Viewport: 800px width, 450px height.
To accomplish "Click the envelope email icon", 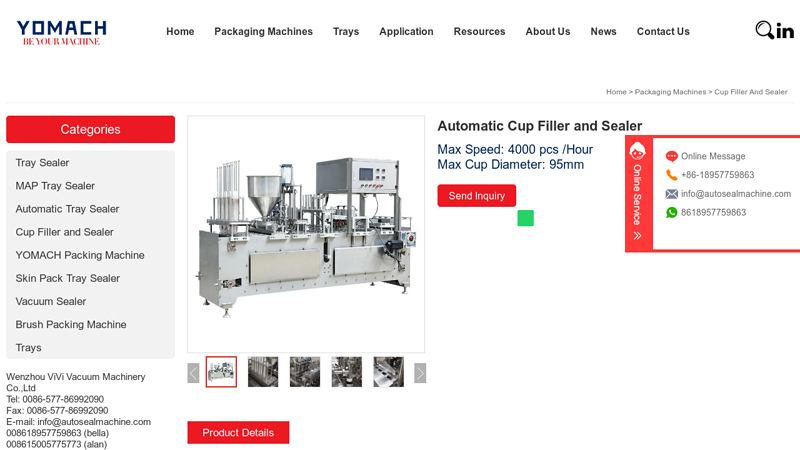I will coord(671,194).
